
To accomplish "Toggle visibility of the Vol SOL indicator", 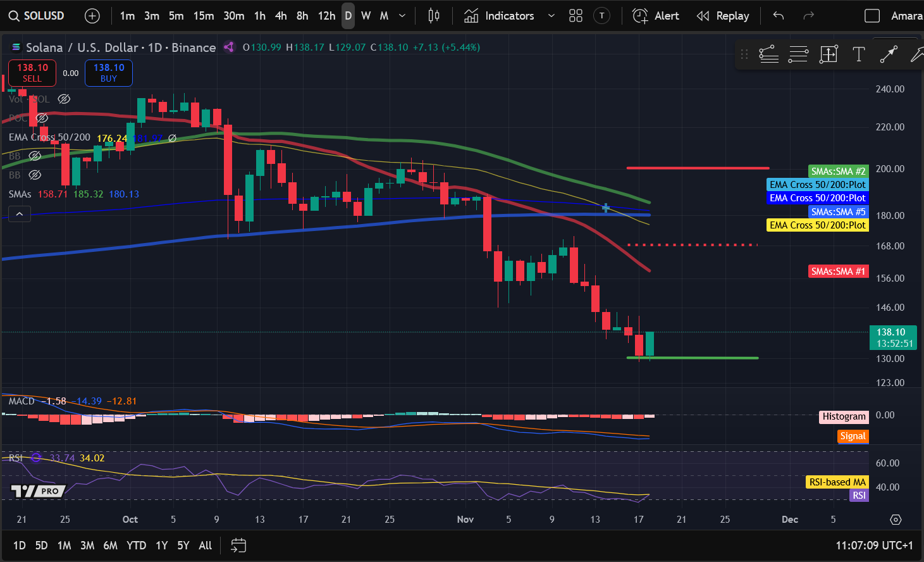I will click(63, 99).
